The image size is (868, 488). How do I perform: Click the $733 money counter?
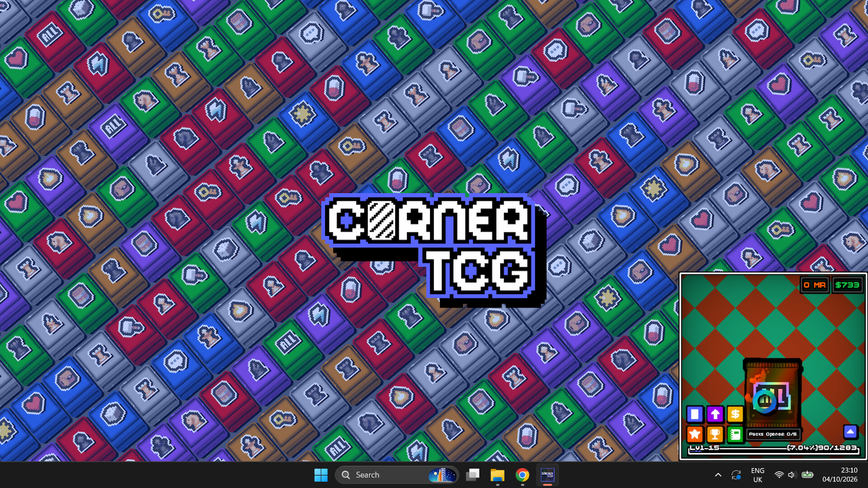[x=847, y=285]
